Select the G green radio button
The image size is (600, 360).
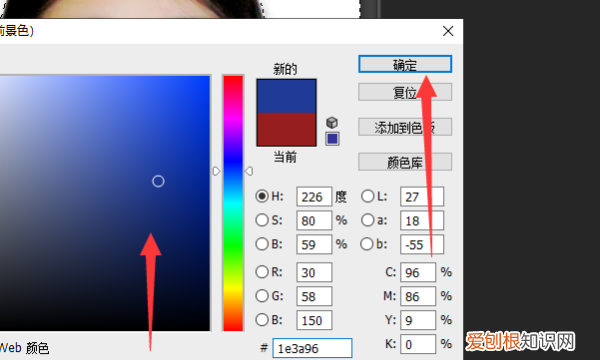point(262,296)
